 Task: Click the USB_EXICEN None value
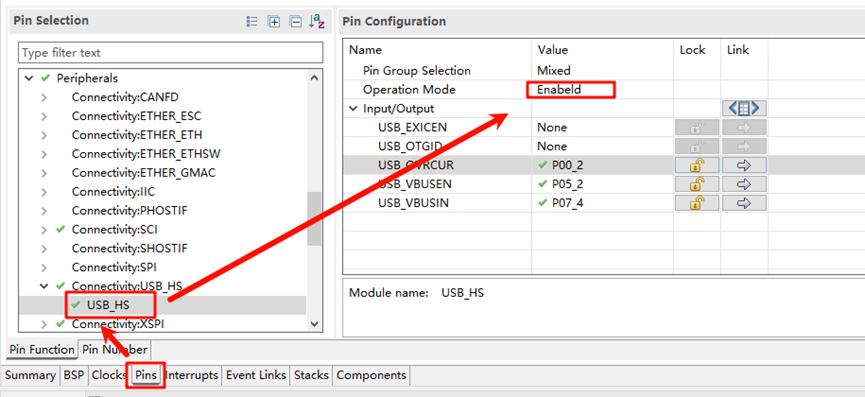552,127
